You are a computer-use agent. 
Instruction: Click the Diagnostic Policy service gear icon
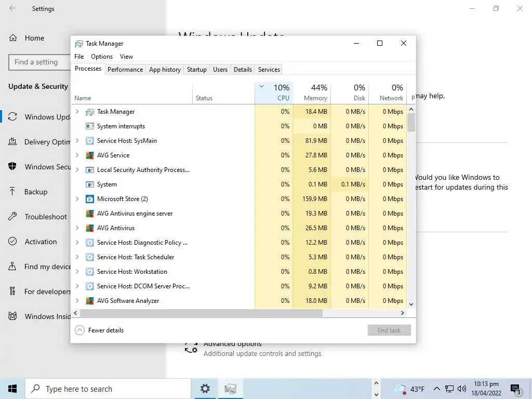pos(89,243)
